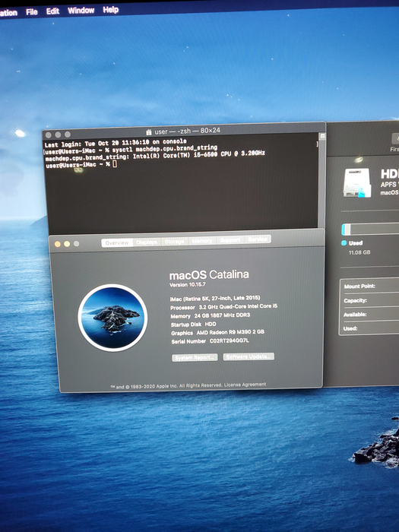
Task: Click the blue Used legend swatch
Action: click(x=344, y=243)
